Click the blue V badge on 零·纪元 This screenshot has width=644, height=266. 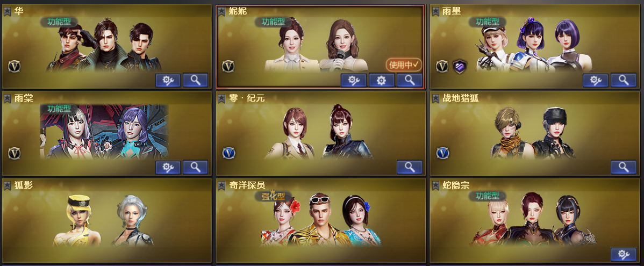click(x=229, y=153)
